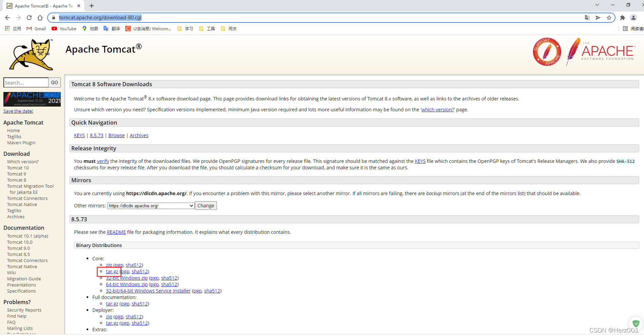Click the GO search button
The height and width of the screenshot is (336, 644).
[x=54, y=82]
